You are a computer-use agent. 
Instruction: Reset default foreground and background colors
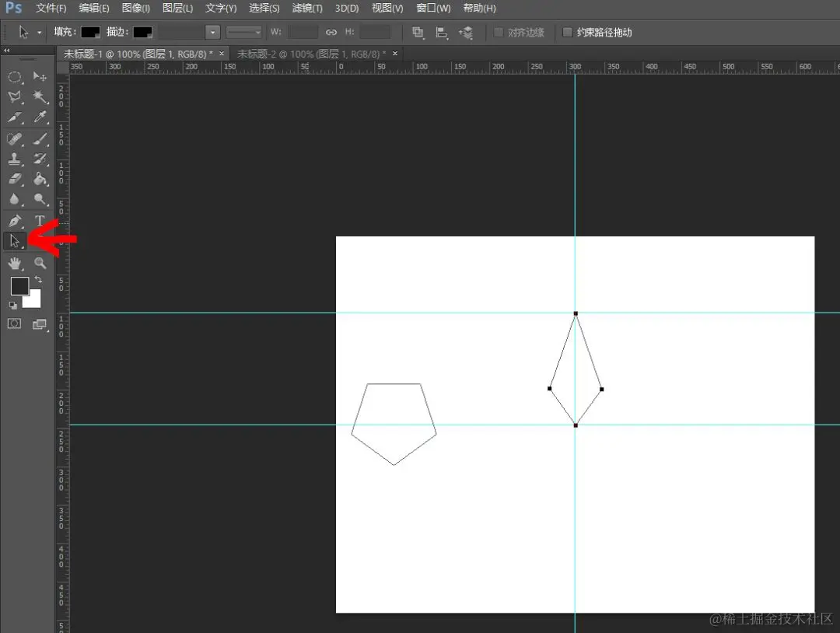point(13,306)
